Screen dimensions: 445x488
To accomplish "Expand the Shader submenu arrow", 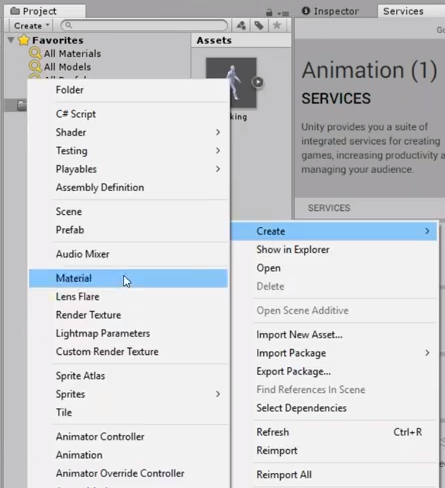I will click(218, 132).
